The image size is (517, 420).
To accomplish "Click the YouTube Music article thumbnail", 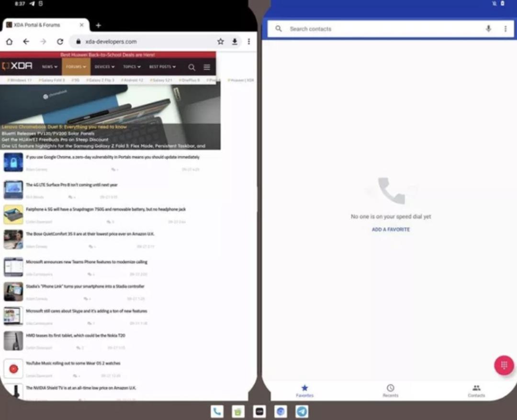I will tap(13, 369).
